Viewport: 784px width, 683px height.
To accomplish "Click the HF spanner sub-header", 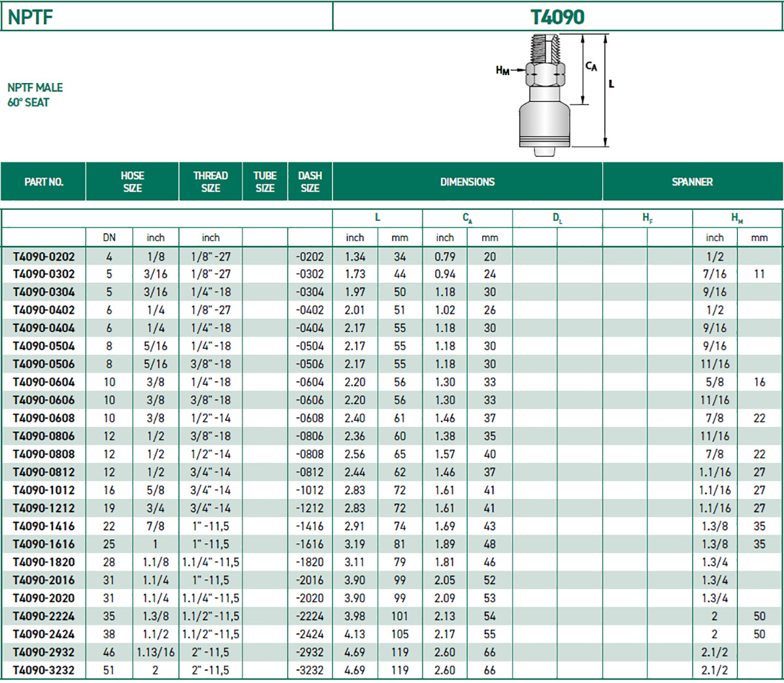I will [647, 218].
